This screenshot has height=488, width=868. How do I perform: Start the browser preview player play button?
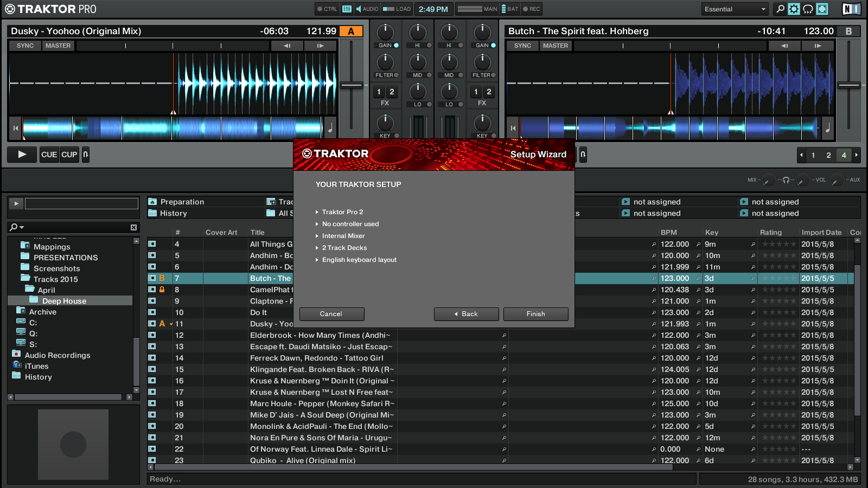coord(16,203)
